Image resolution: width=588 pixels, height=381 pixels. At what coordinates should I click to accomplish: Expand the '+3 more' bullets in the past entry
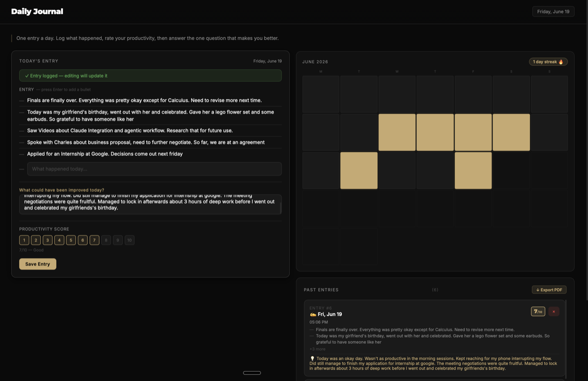point(317,349)
